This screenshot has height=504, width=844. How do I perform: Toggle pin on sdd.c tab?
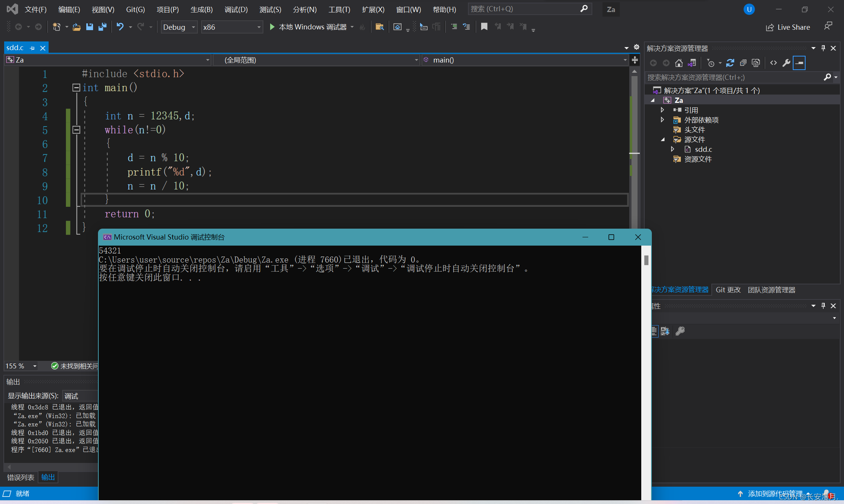tap(32, 48)
